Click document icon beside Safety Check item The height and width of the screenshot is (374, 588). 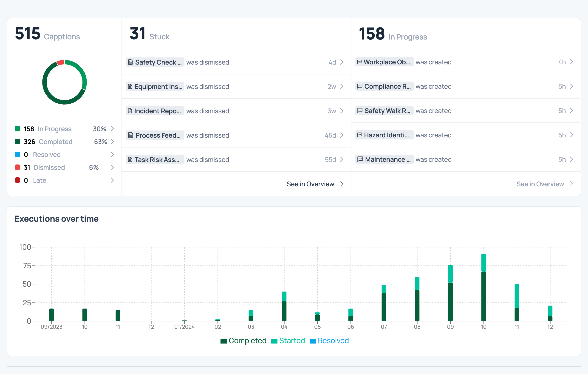click(x=130, y=62)
